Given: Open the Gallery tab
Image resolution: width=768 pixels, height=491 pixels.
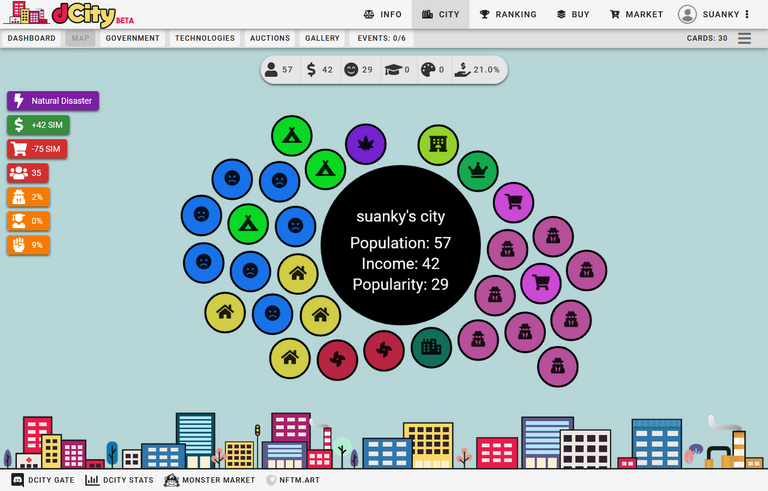Looking at the screenshot, I should coord(322,38).
